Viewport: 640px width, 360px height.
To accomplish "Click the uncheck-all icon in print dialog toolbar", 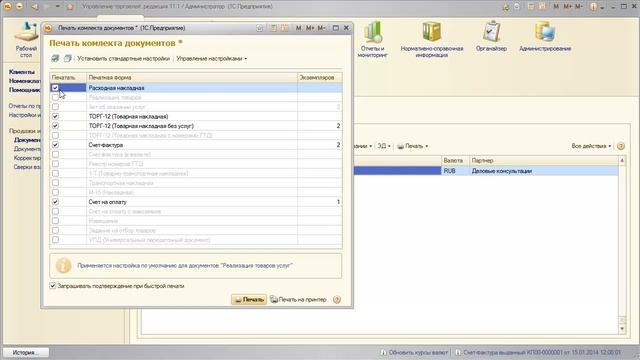I will point(67,58).
